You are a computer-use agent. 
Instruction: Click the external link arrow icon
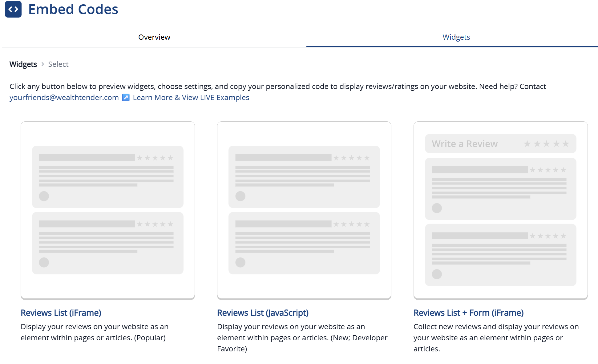click(126, 98)
